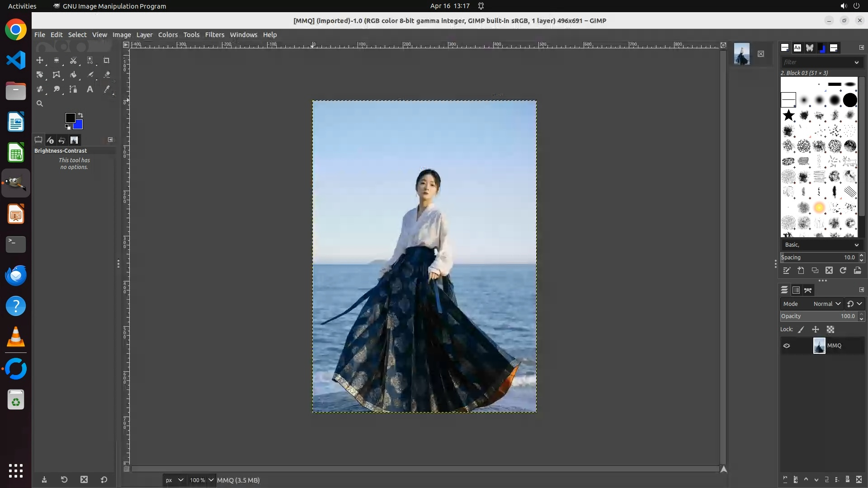Open the zoom 100% dropdown
Screen dimensions: 868x488
(211, 480)
